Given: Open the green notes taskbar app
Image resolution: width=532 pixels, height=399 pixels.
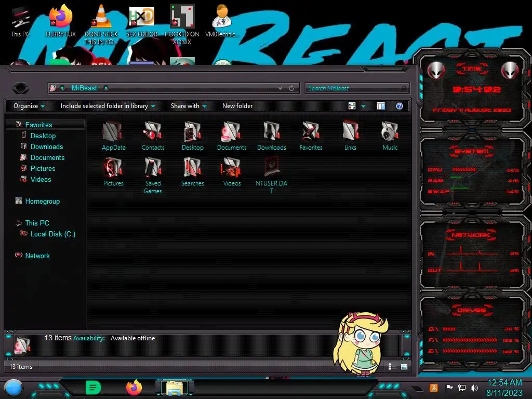Looking at the screenshot, I should pos(94,388).
